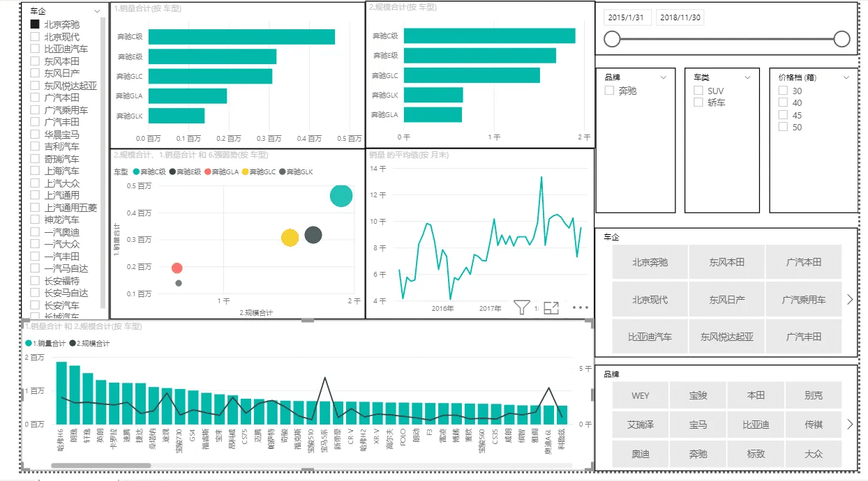
Task: Select the 东风本田 tile in 车企 slicer
Action: [726, 262]
